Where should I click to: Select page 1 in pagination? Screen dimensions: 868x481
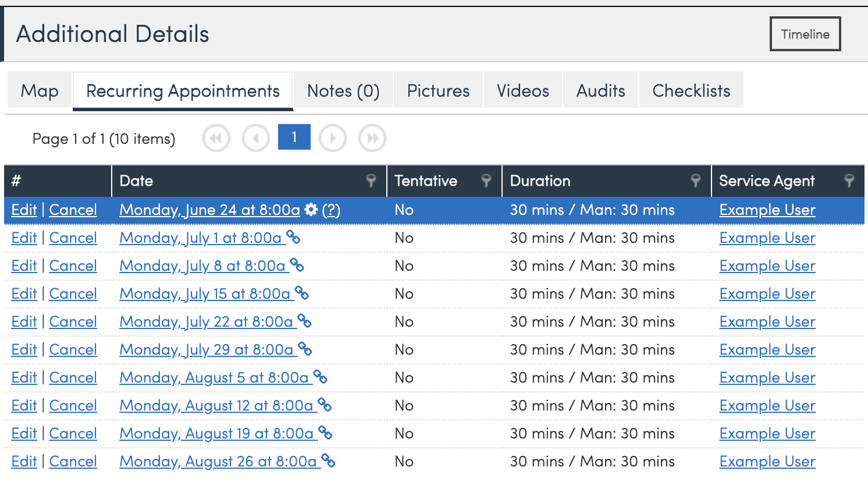pyautogui.click(x=294, y=137)
